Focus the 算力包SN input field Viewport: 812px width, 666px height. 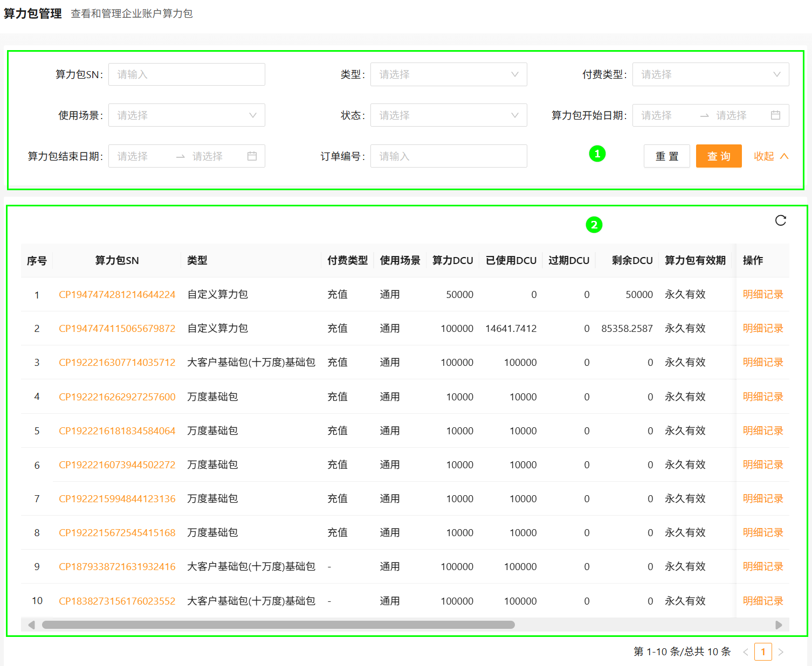187,74
